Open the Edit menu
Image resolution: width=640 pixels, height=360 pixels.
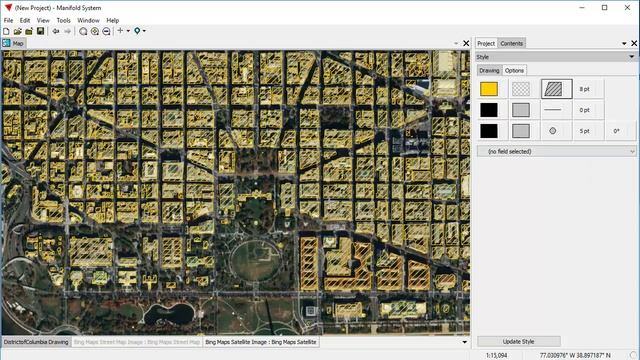tap(25, 20)
